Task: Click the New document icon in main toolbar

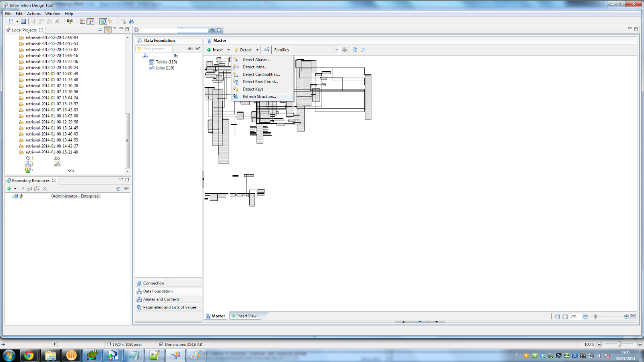Action: 11,21
